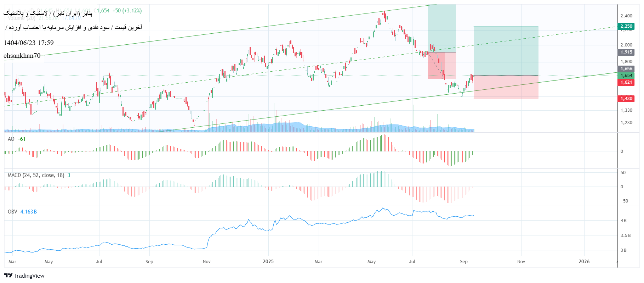This screenshot has height=283, width=644.
Task: Click the 4B level on OBV axis
Action: click(x=623, y=220)
